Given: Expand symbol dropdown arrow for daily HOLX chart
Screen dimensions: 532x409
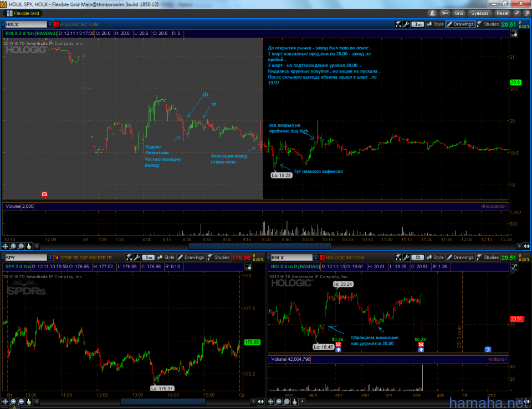Looking at the screenshot, I should coord(316,258).
